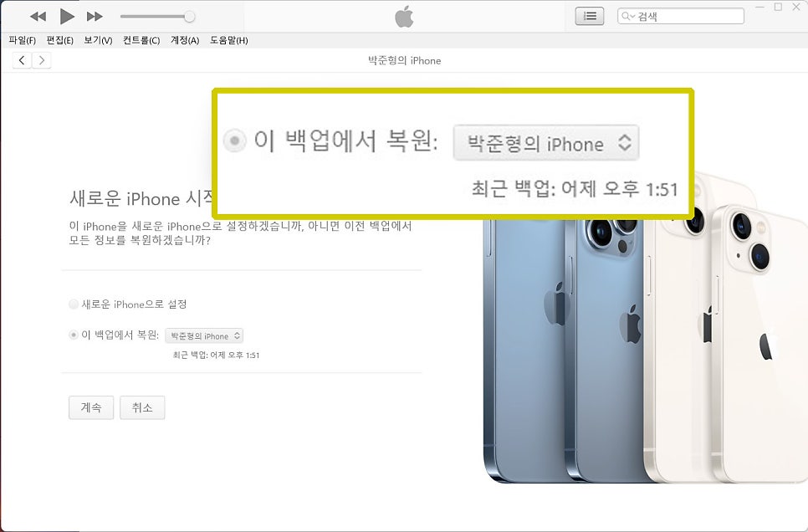Click the magnifier icon in search box
The image size is (808, 532).
626,16
